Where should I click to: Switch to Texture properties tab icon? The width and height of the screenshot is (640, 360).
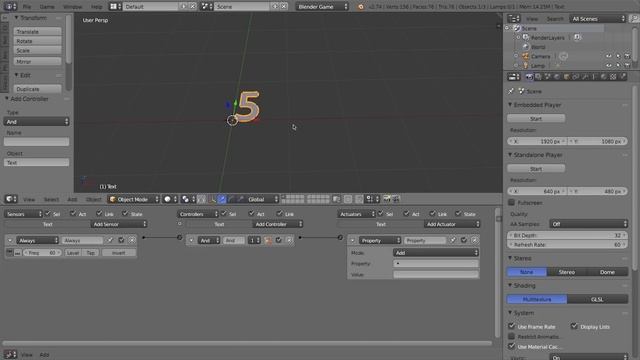[613, 77]
